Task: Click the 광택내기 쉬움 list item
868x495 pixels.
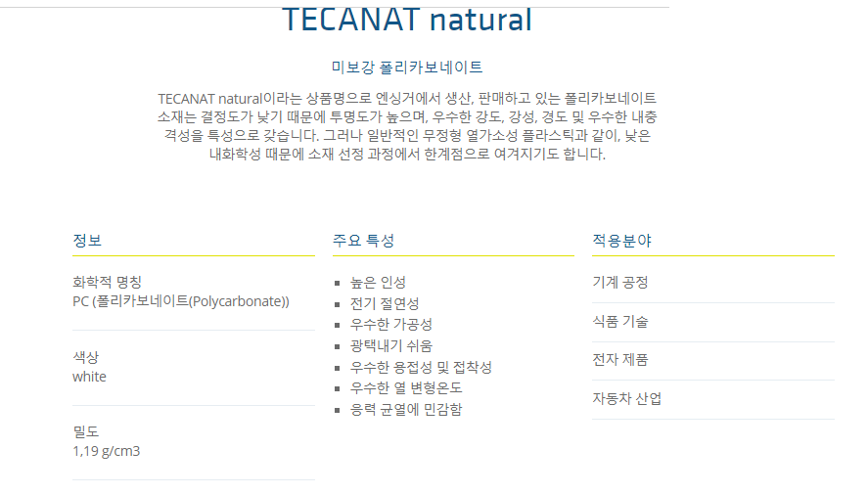Action: click(391, 345)
